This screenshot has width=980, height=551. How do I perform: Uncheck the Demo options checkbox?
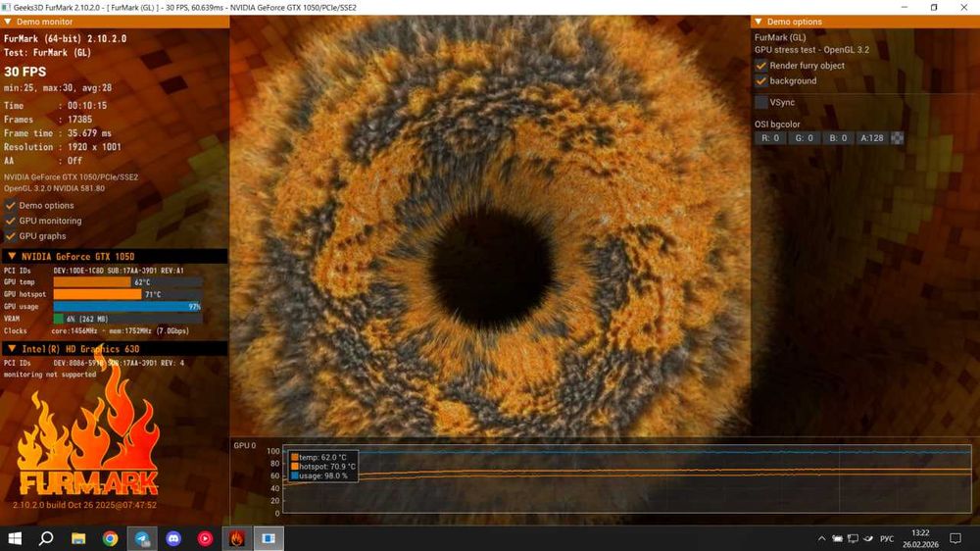point(10,205)
